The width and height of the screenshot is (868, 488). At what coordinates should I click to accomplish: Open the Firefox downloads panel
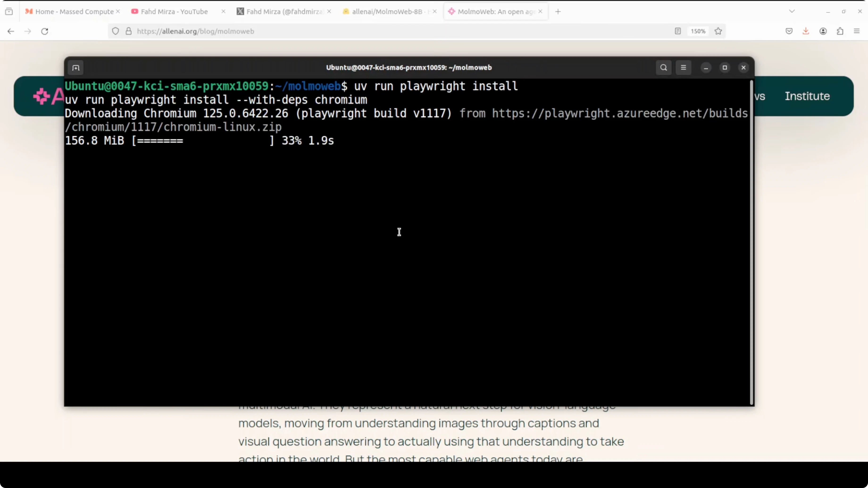[x=806, y=31]
